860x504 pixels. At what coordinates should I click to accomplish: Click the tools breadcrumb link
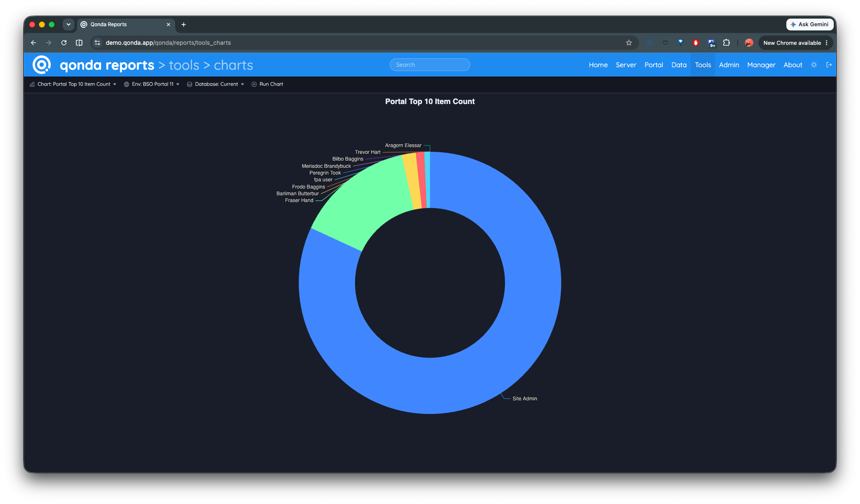coord(184,65)
